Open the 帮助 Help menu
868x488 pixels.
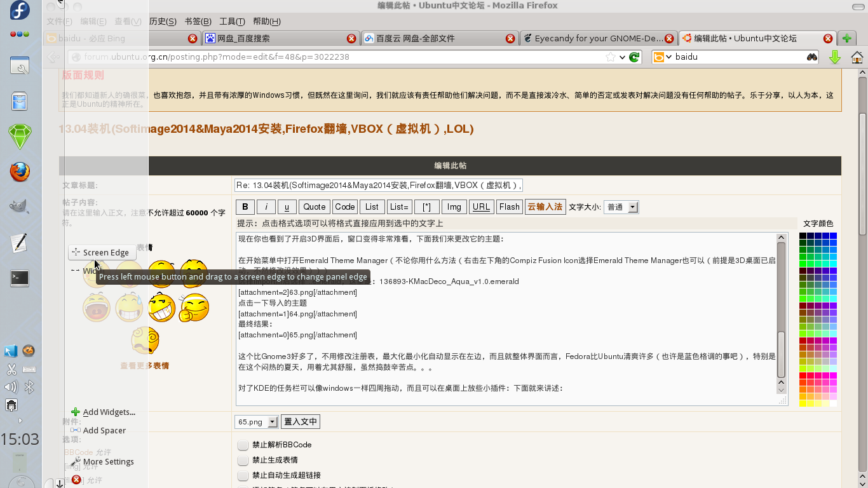pyautogui.click(x=266, y=22)
